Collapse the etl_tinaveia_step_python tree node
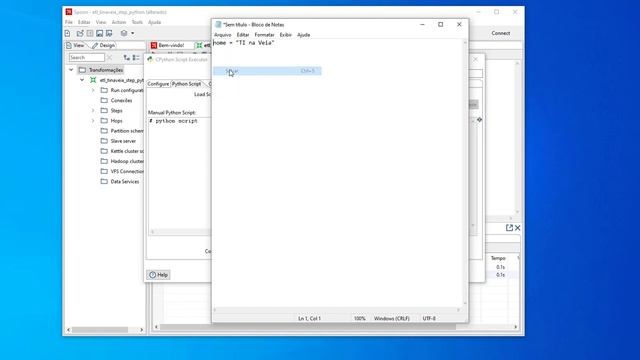This screenshot has height=360, width=640. [x=82, y=80]
